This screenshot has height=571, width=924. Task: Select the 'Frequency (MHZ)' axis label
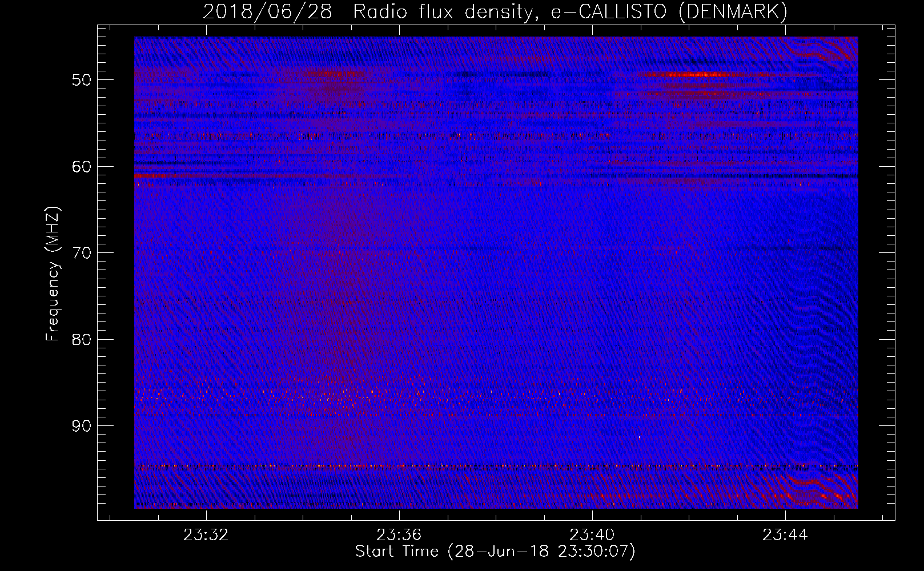pos(53,274)
